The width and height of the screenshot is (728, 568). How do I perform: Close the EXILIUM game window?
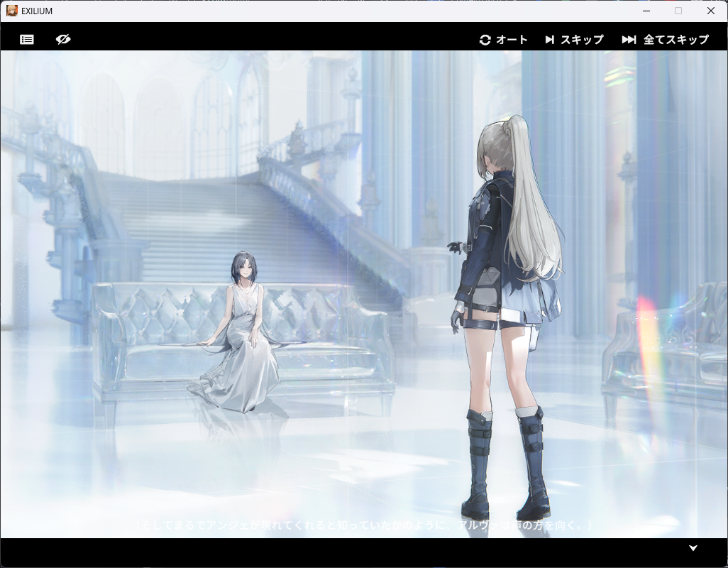pos(711,11)
